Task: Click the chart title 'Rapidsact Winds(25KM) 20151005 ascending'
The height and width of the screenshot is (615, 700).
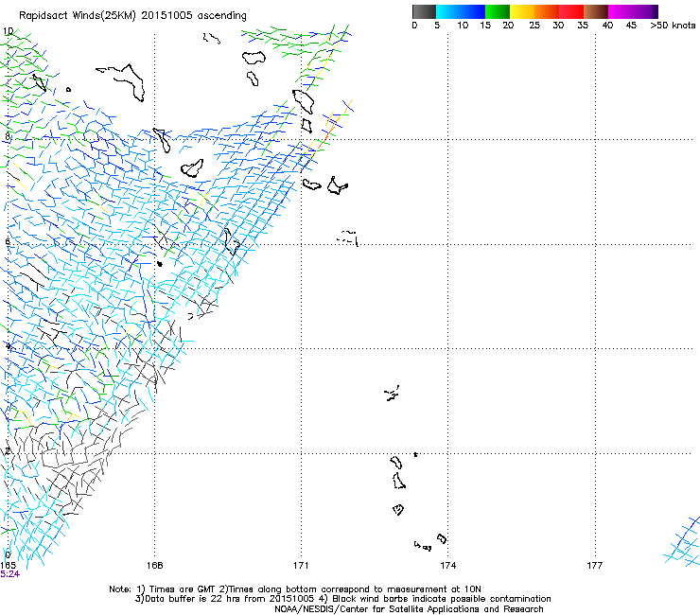Action: click(x=132, y=16)
